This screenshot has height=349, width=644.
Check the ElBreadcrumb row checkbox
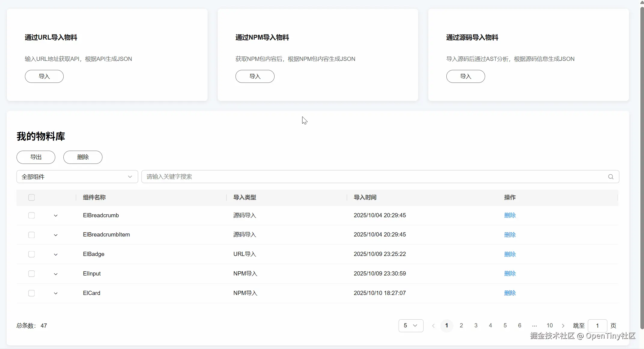tap(32, 215)
